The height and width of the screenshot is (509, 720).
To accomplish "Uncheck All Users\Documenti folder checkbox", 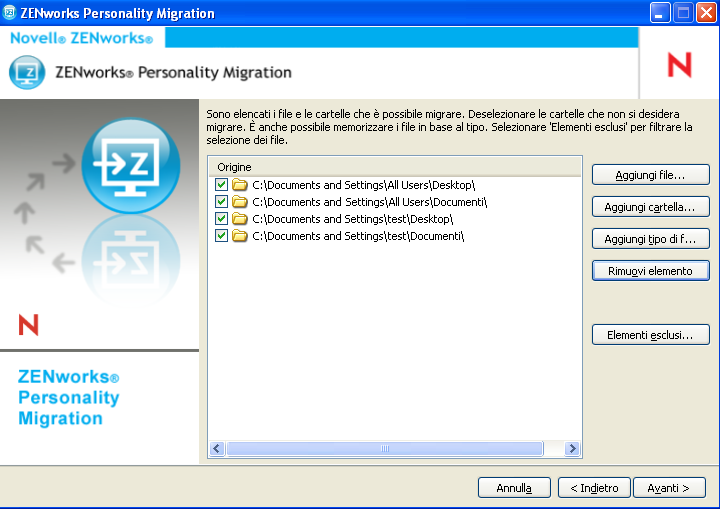I will [x=221, y=202].
